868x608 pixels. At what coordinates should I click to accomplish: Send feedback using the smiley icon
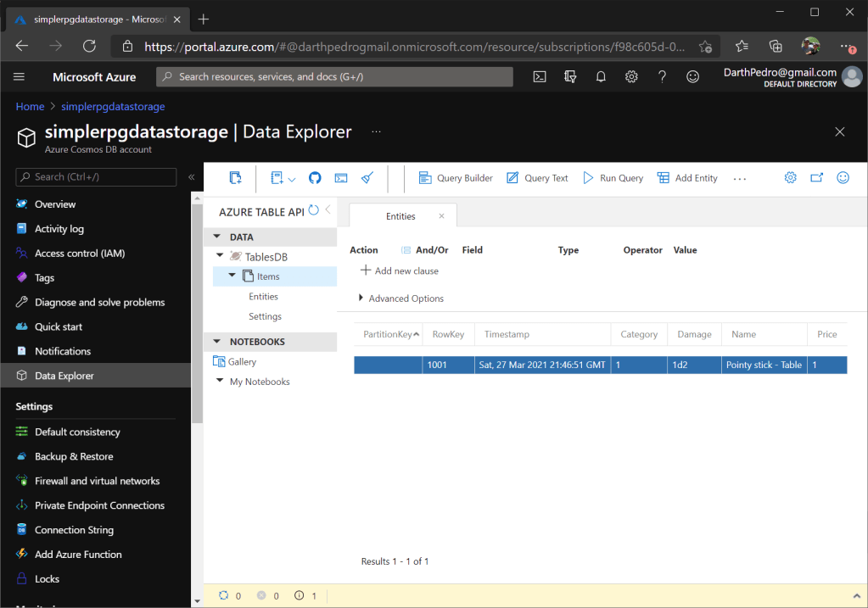843,178
